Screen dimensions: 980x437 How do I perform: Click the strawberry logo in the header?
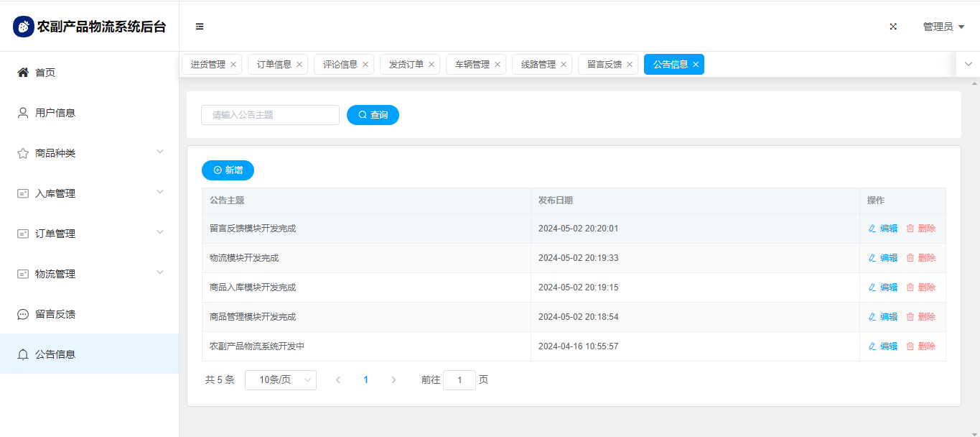click(24, 27)
